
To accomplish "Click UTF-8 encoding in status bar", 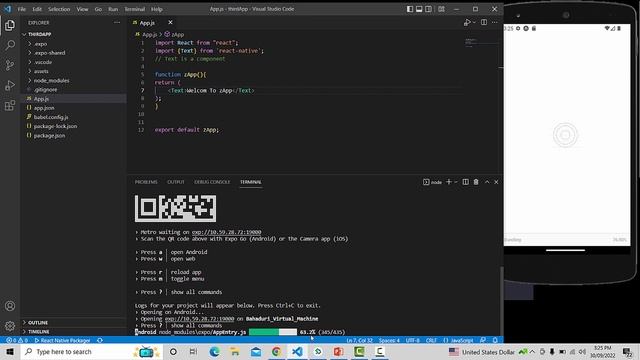I will 413,340.
